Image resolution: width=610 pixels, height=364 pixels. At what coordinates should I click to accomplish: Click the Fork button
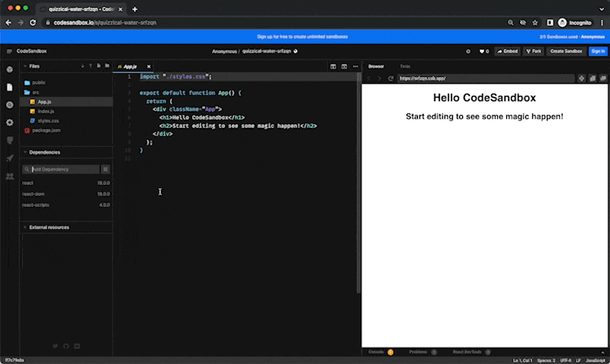(535, 51)
